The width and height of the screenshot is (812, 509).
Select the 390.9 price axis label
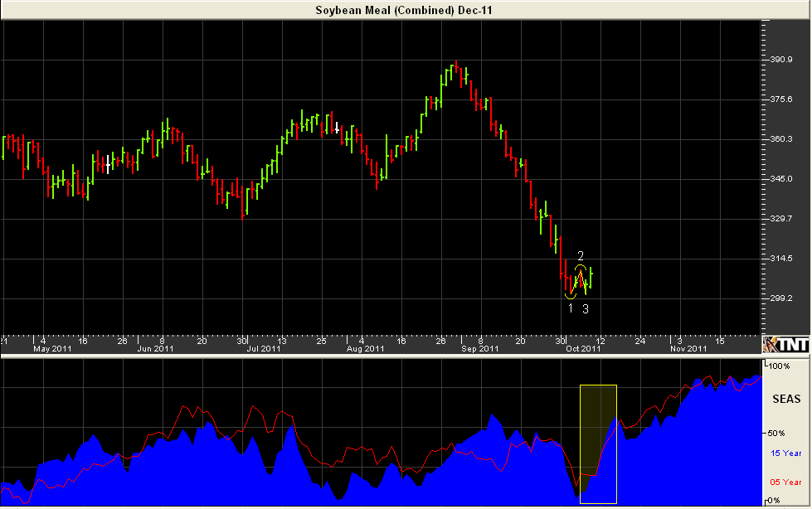[781, 60]
